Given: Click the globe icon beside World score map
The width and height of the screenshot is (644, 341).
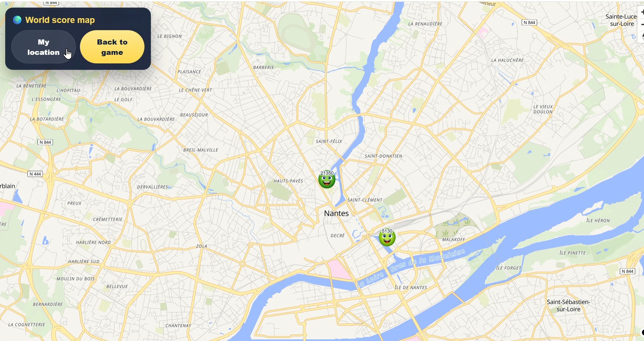Looking at the screenshot, I should tap(17, 20).
